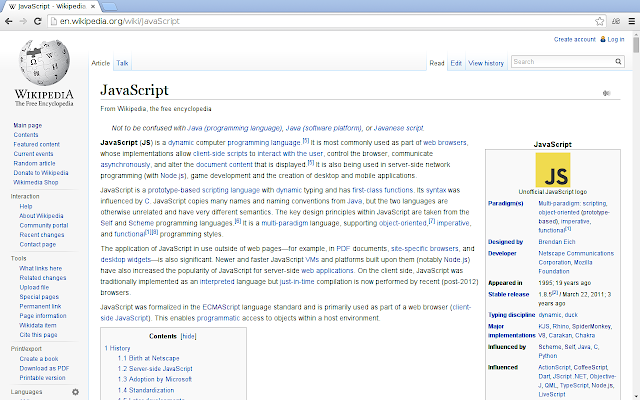Open the Random article link
Screen dimensions: 640x400
[34, 163]
